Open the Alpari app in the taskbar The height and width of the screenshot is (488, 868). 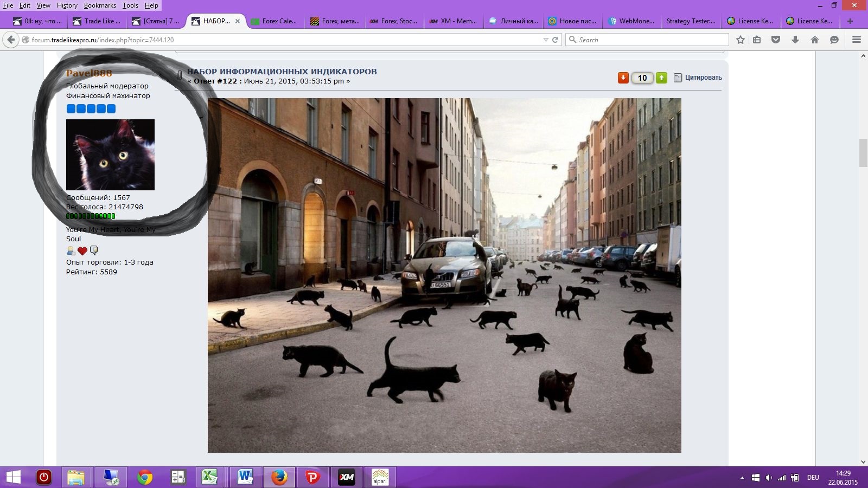coord(380,477)
